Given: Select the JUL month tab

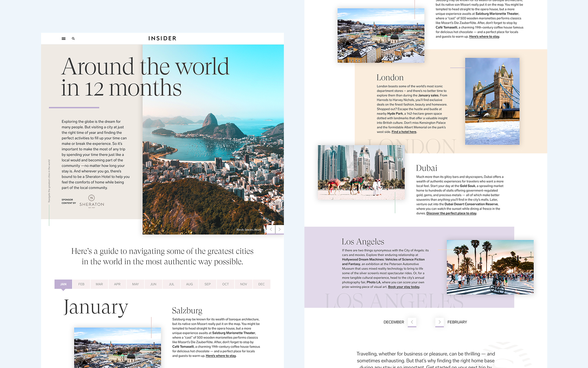Looking at the screenshot, I should 171,284.
